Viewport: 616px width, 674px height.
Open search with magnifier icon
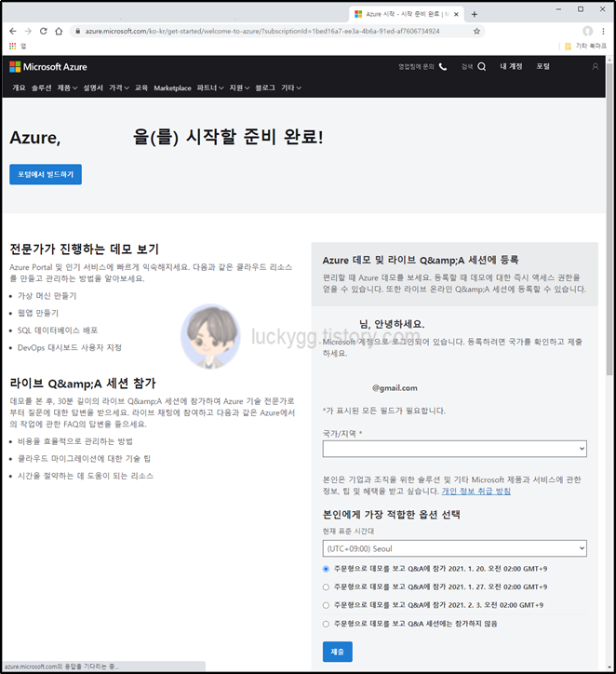tap(482, 67)
